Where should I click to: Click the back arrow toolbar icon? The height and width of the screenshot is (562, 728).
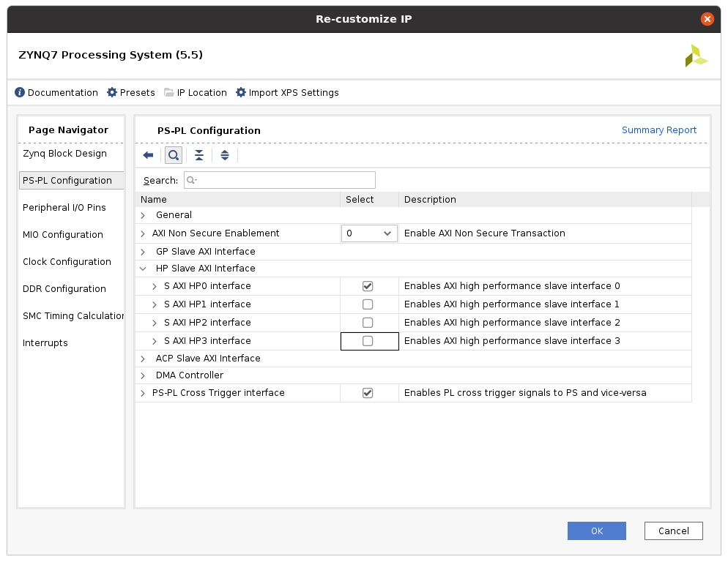(x=148, y=155)
